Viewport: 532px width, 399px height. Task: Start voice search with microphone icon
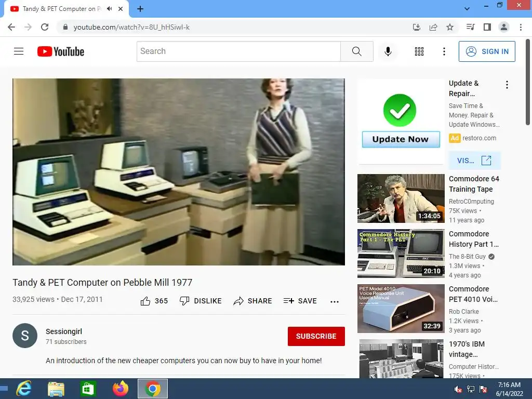[x=388, y=51]
